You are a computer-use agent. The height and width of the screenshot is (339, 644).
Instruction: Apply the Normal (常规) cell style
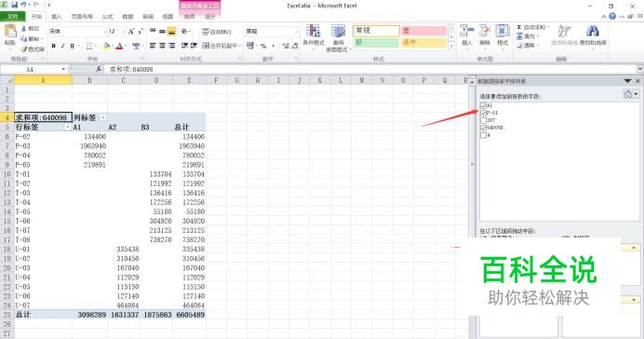[x=376, y=31]
